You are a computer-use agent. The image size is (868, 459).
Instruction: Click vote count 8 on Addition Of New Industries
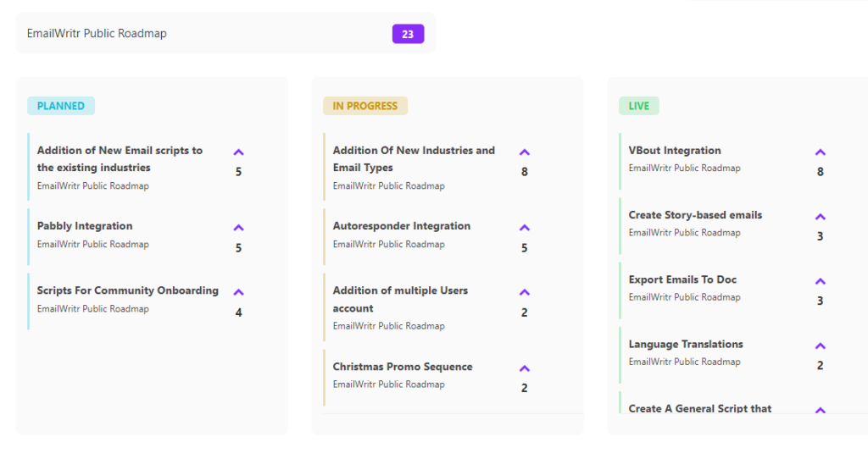pos(524,172)
